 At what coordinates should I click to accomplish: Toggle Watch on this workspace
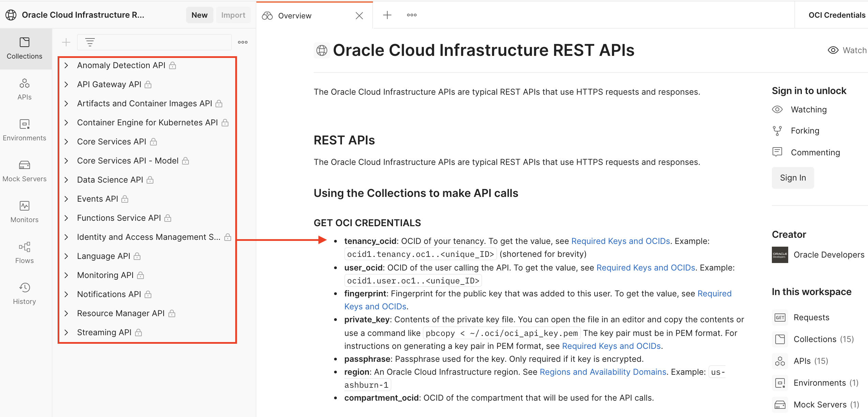847,50
